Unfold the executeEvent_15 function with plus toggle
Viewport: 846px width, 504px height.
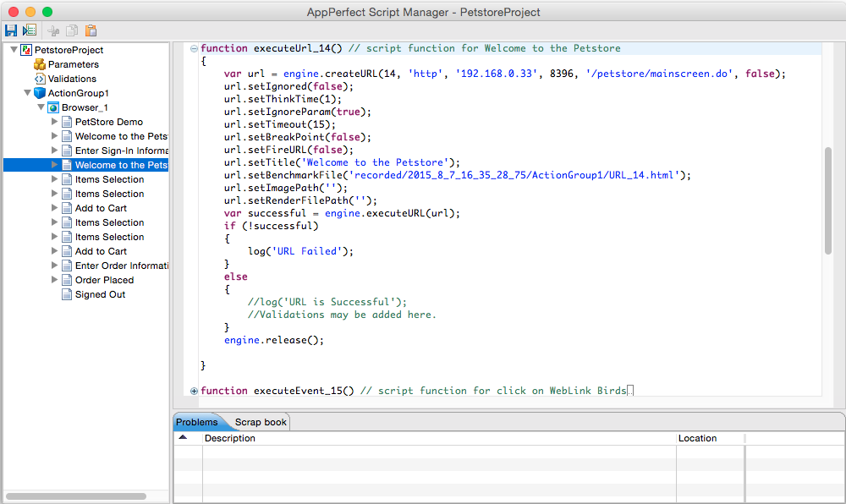(x=194, y=391)
